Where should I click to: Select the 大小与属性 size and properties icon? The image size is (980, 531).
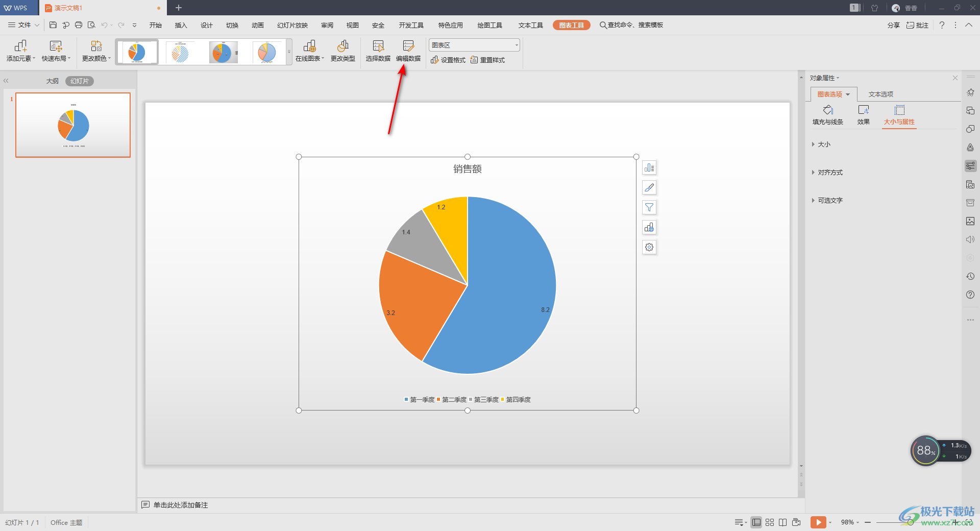(x=899, y=115)
